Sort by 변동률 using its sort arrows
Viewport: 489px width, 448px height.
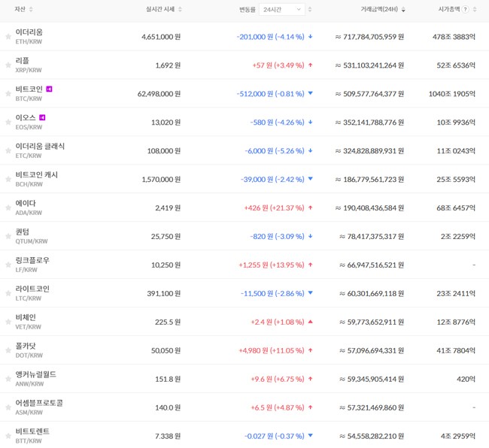pos(310,9)
